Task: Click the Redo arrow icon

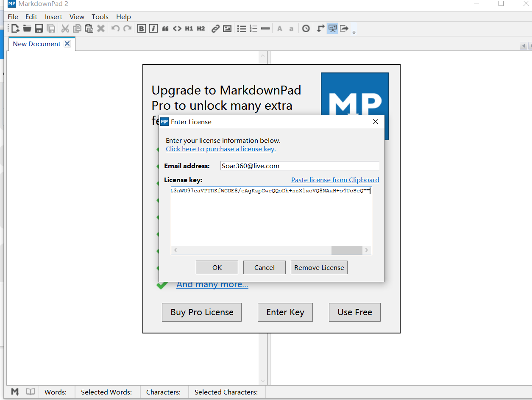Action: [x=127, y=28]
